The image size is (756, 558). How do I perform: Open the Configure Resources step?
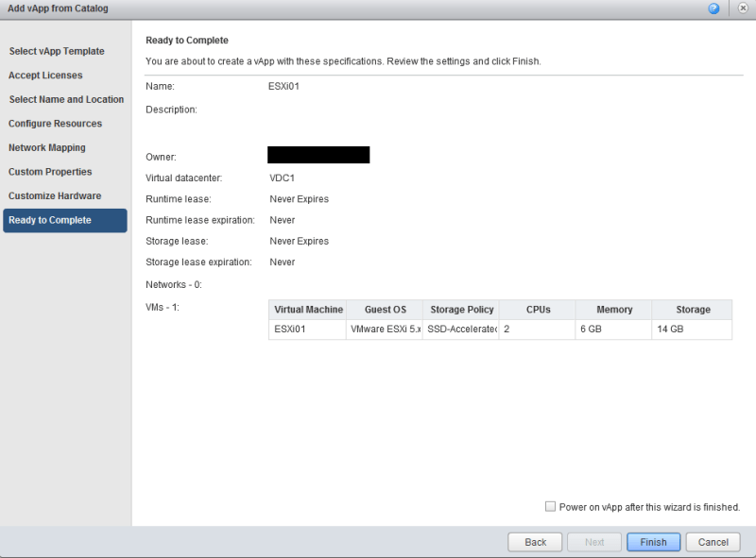click(x=55, y=124)
